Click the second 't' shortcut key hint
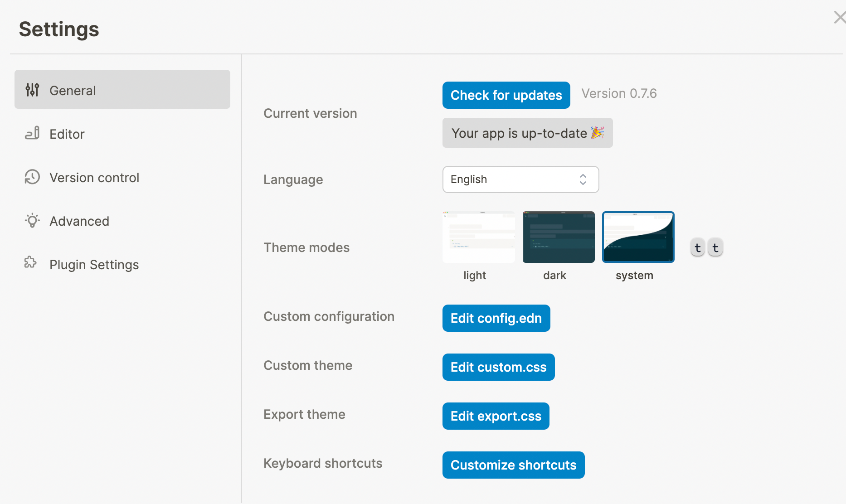The width and height of the screenshot is (846, 504). tap(715, 247)
